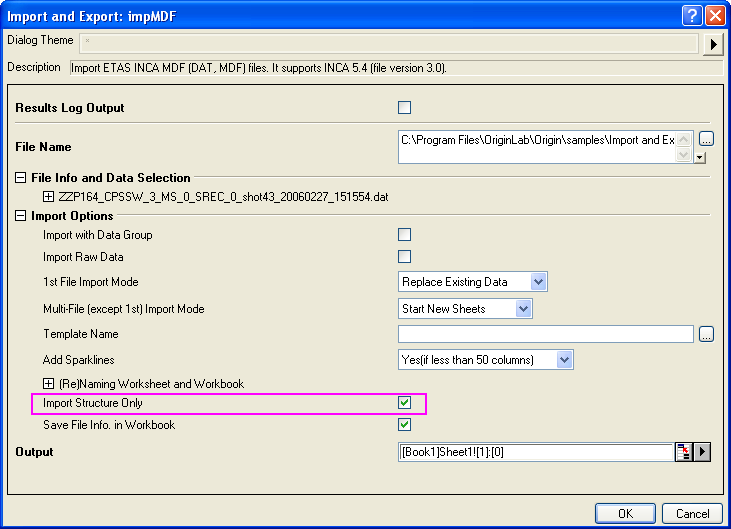The image size is (731, 529).
Task: Open the 1st File Import Mode dropdown
Action: [538, 282]
